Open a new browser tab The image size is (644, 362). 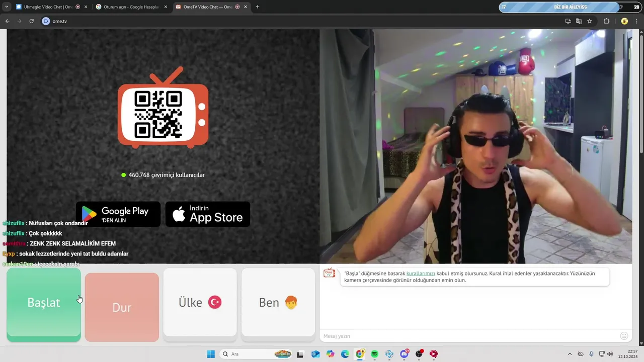coord(258,7)
